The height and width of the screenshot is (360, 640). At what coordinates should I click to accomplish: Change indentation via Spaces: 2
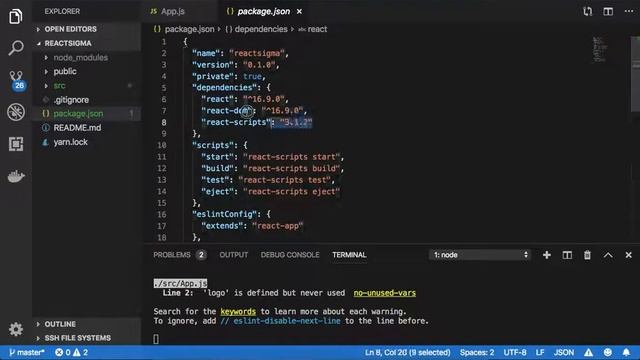pyautogui.click(x=477, y=352)
